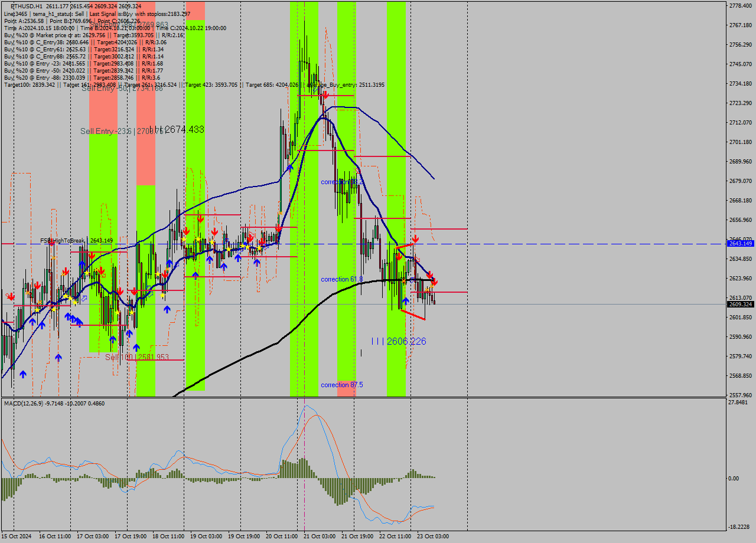Select the 2590.960 price axis value
The image size is (756, 543).
pyautogui.click(x=741, y=336)
